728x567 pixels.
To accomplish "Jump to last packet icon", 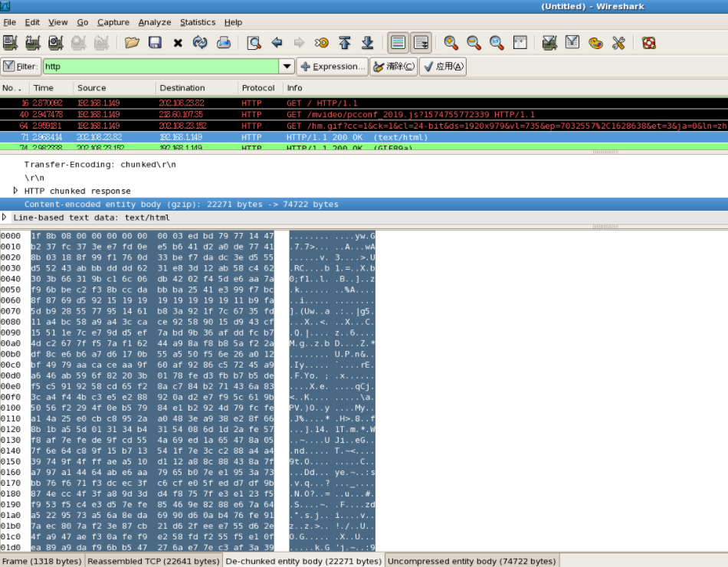I will pyautogui.click(x=367, y=43).
